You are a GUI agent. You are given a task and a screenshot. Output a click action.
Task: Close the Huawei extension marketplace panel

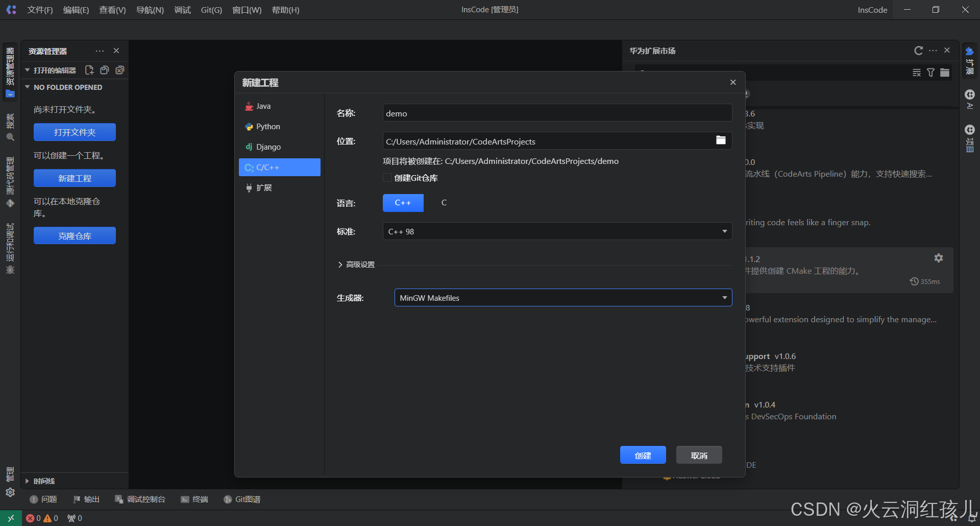pos(947,50)
